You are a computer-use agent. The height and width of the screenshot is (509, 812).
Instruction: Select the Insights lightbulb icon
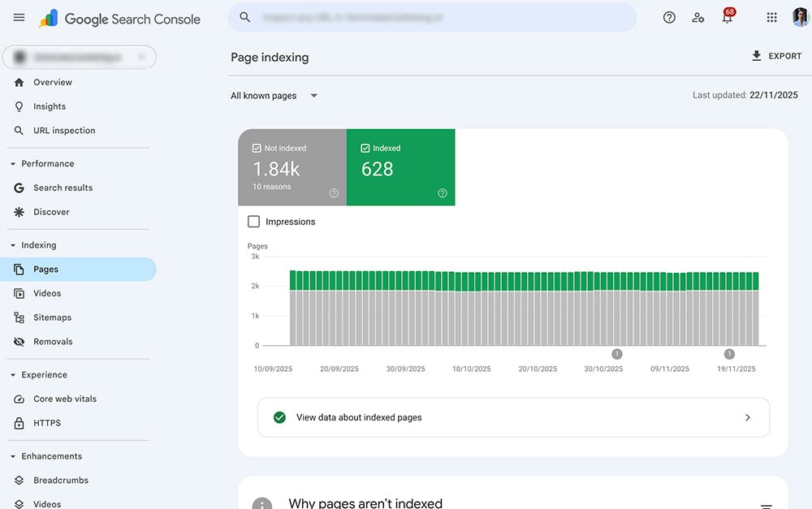pyautogui.click(x=18, y=106)
